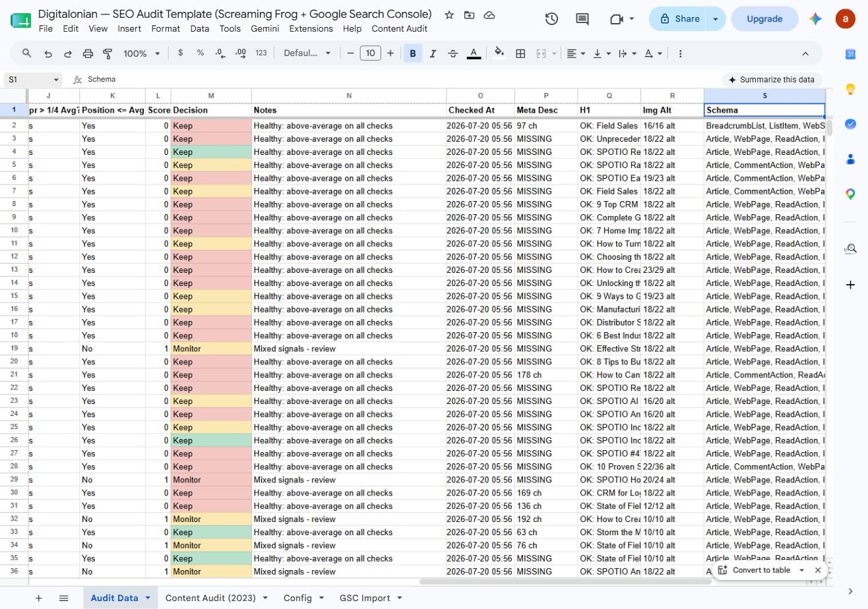The width and height of the screenshot is (868, 609).
Task: Move the document to a folder
Action: point(469,14)
